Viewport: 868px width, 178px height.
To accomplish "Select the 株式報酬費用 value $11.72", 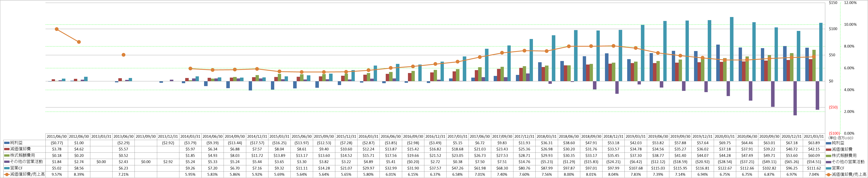I will 257,155.
